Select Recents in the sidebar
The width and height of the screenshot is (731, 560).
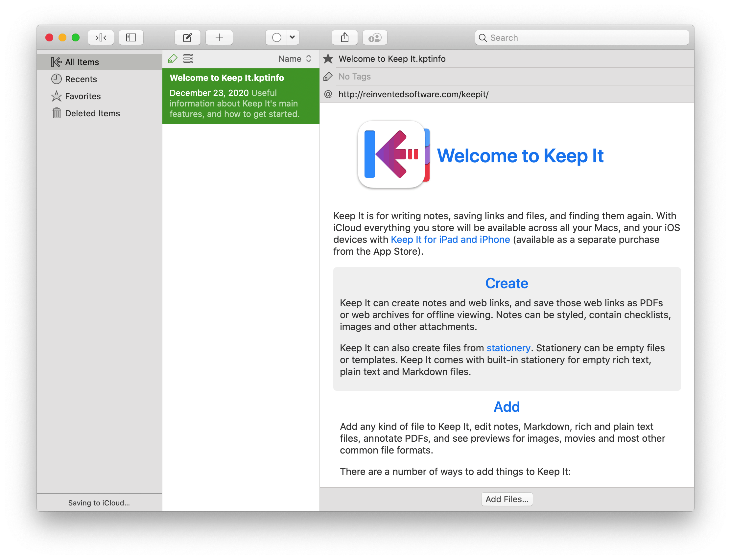[81, 79]
